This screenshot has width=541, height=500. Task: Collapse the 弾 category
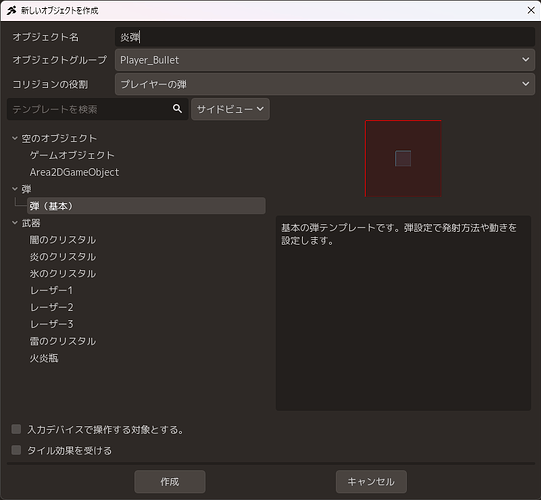15,189
